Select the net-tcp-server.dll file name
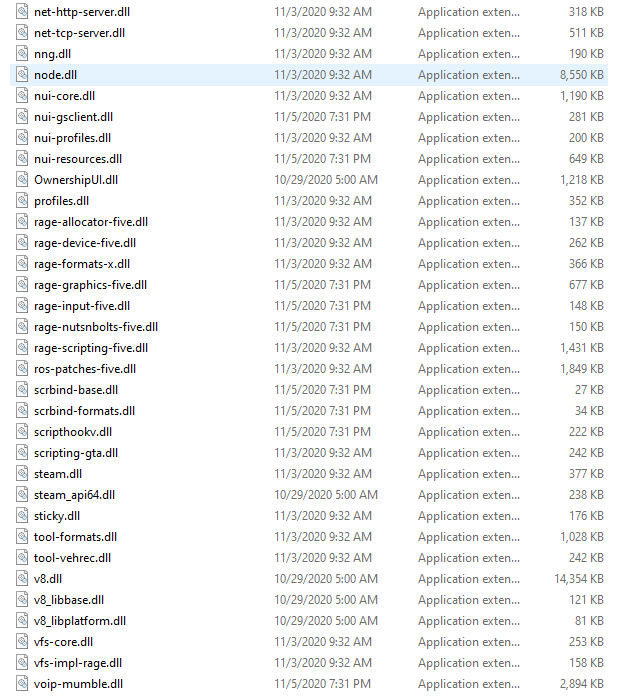Image resolution: width=619 pixels, height=700 pixels. pyautogui.click(x=79, y=33)
